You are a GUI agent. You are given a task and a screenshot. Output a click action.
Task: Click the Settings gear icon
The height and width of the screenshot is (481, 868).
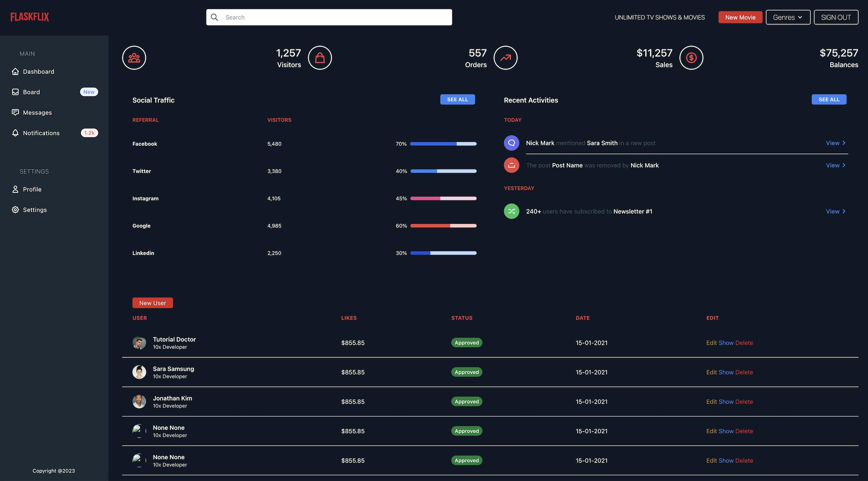[15, 209]
